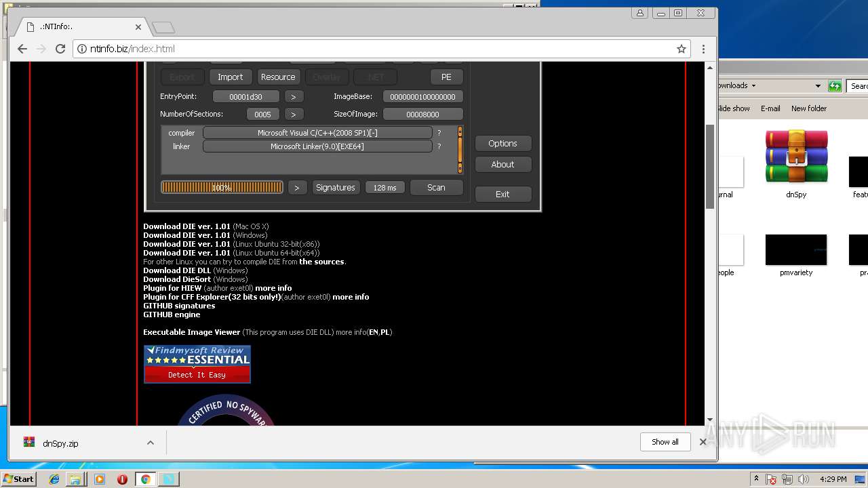Click the Microsoft Linker(9.0)[EXE64] result
This screenshot has height=488, width=868.
(317, 146)
